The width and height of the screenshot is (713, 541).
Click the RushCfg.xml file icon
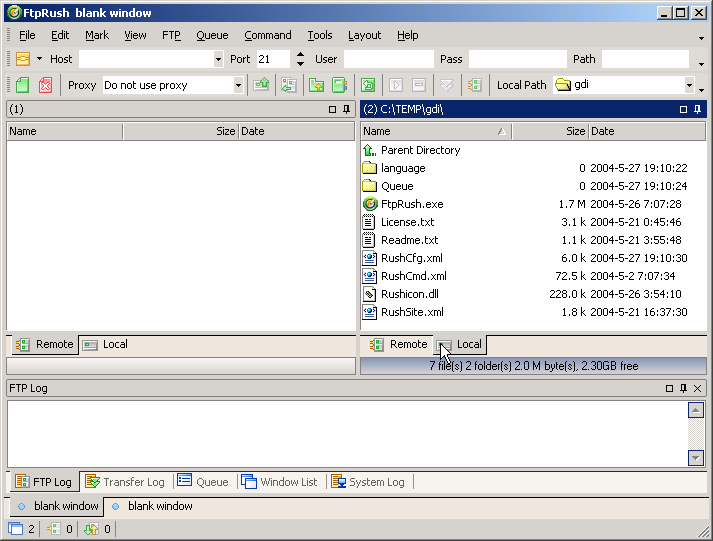click(370, 258)
